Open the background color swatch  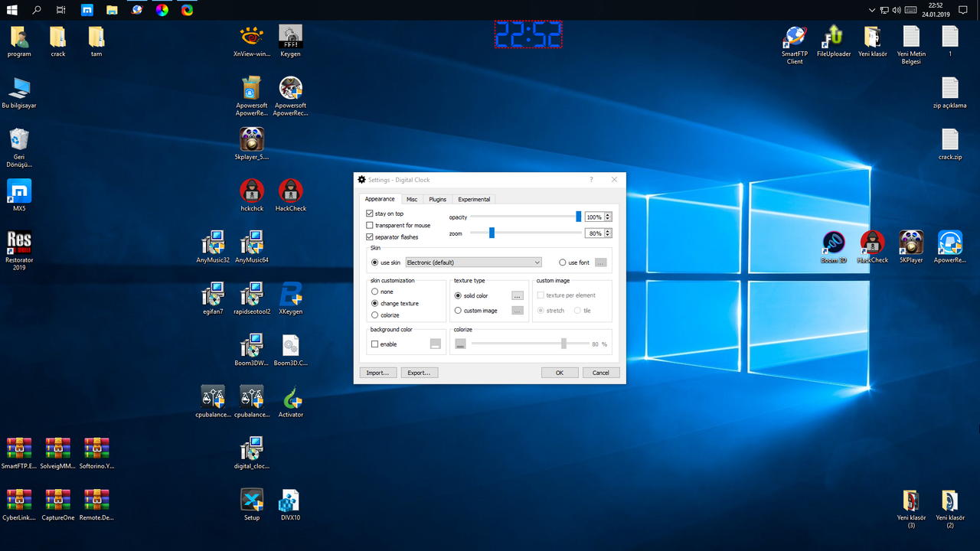[436, 344]
